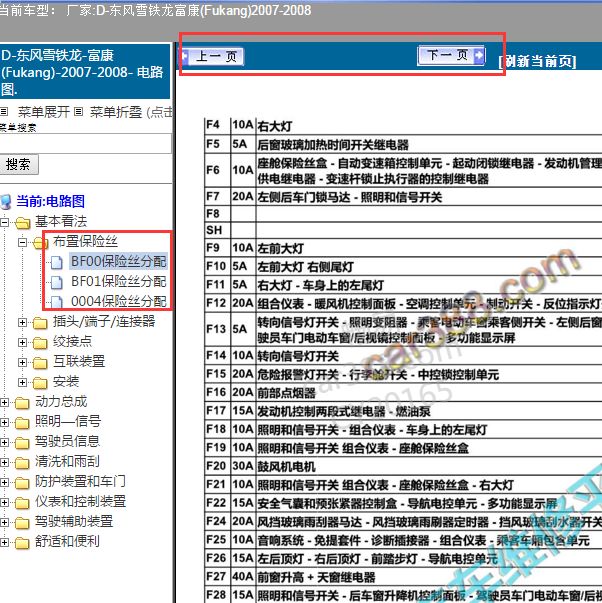Expand the 互联装置 tree node
The width and height of the screenshot is (602, 603).
click(22, 362)
